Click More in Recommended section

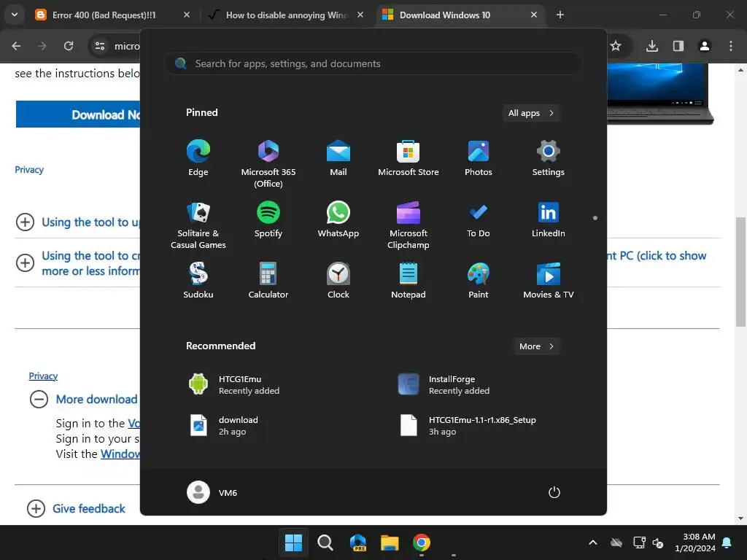[536, 346]
